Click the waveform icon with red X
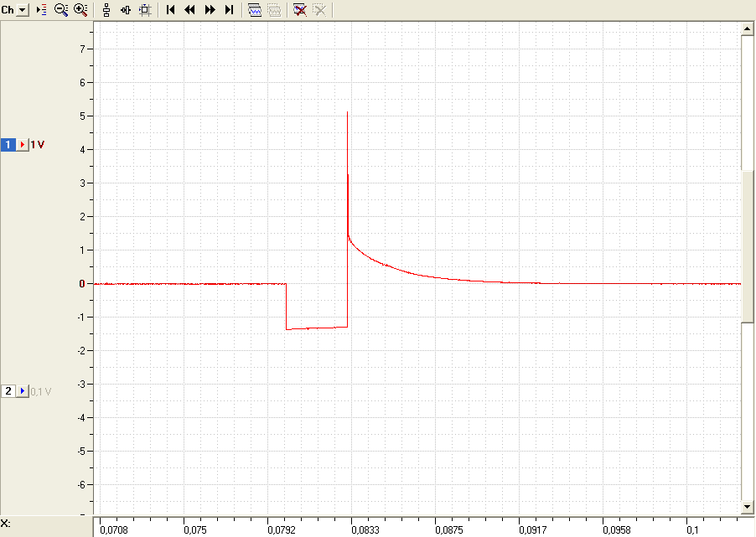The width and height of the screenshot is (756, 537). point(300,10)
